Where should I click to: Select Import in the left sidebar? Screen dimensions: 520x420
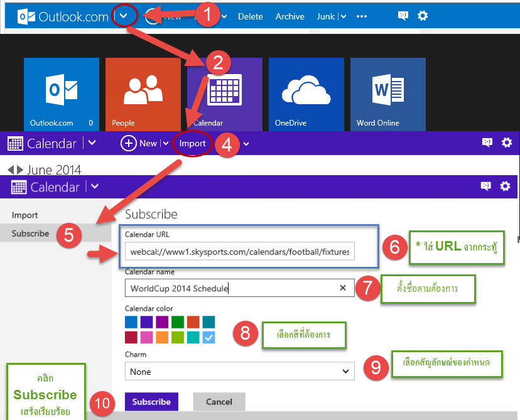point(25,215)
